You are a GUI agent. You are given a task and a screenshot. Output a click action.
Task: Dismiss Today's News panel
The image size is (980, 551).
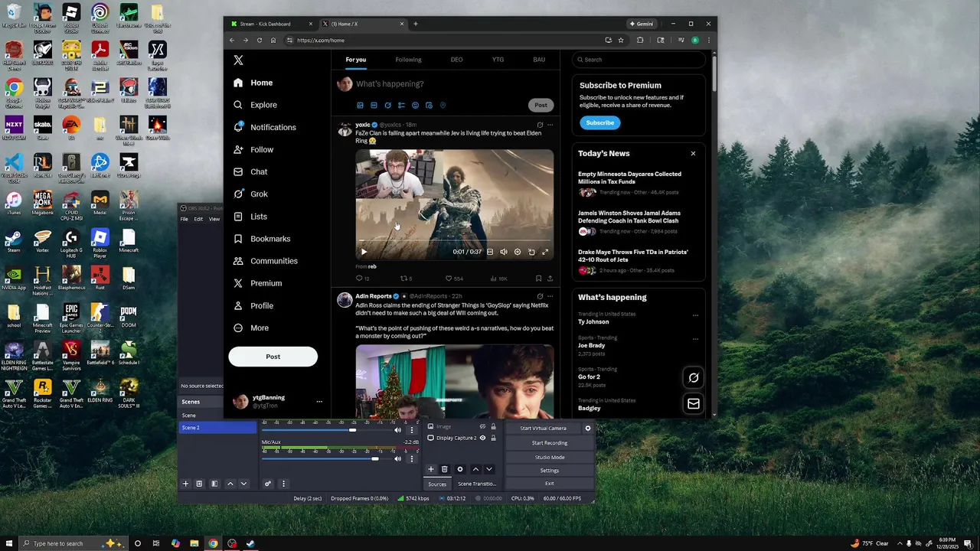pyautogui.click(x=693, y=154)
